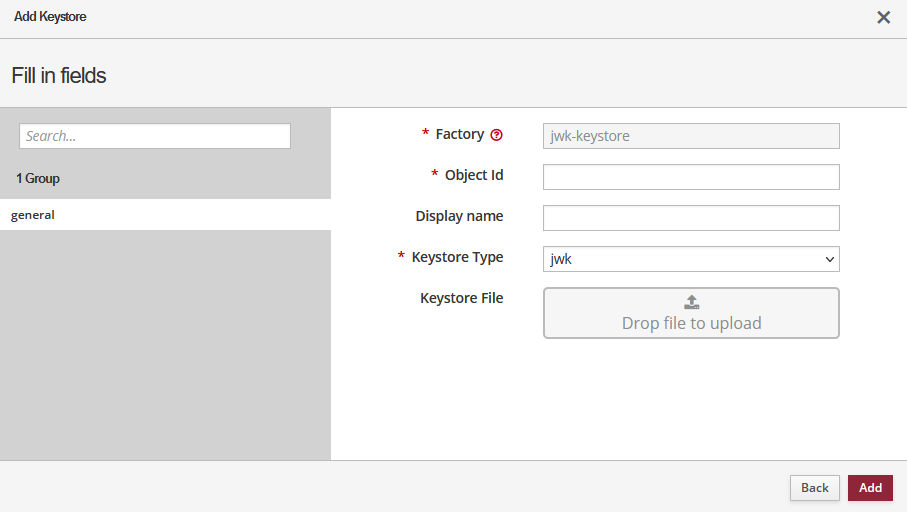Click the Keystore Type label
The height and width of the screenshot is (512, 907).
(x=457, y=257)
